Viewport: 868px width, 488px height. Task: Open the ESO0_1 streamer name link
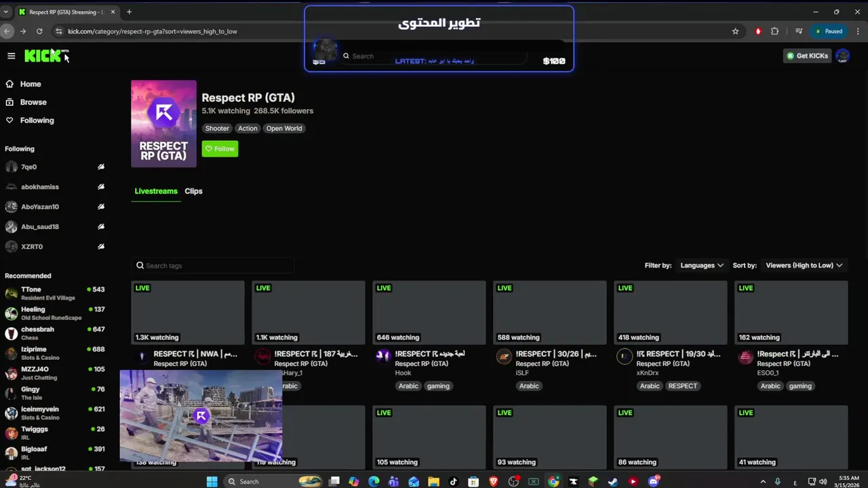pyautogui.click(x=768, y=373)
